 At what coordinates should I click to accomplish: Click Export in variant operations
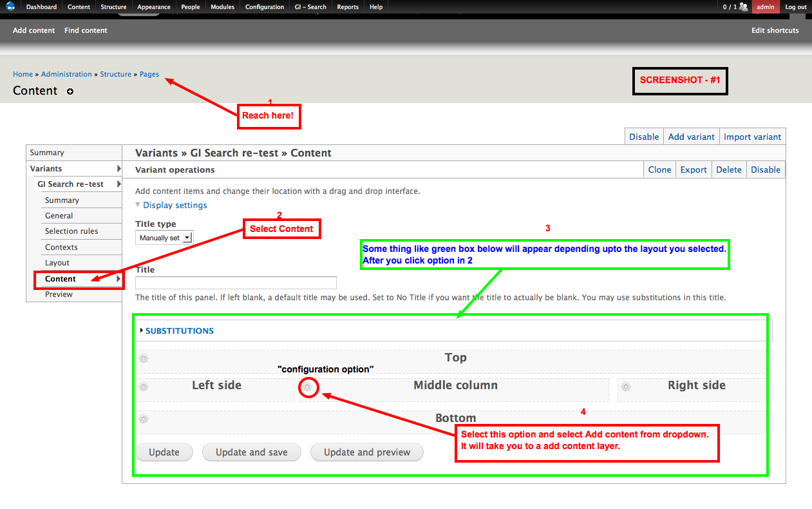pos(694,169)
